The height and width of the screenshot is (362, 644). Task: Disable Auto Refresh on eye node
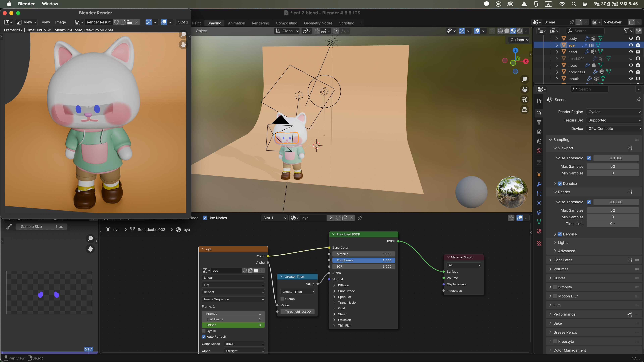coord(204,337)
